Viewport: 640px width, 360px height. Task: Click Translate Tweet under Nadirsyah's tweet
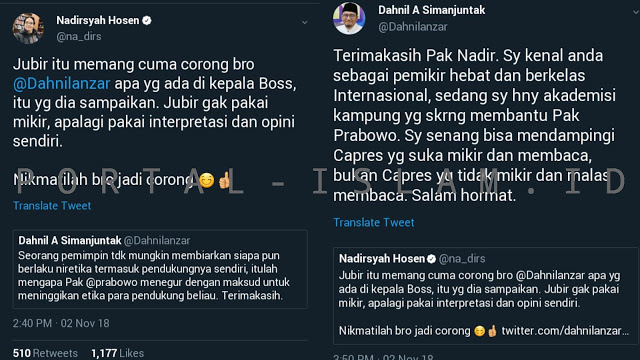(52, 206)
